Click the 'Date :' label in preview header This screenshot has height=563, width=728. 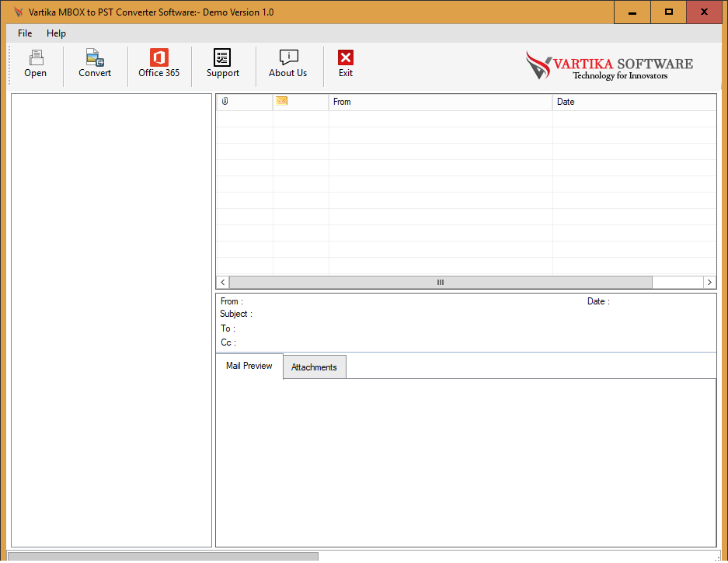[x=598, y=301]
